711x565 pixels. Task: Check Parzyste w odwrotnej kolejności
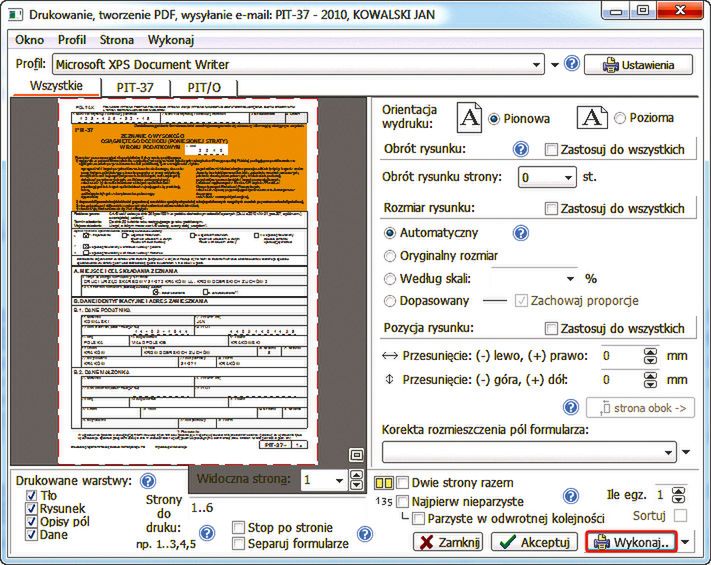419,518
